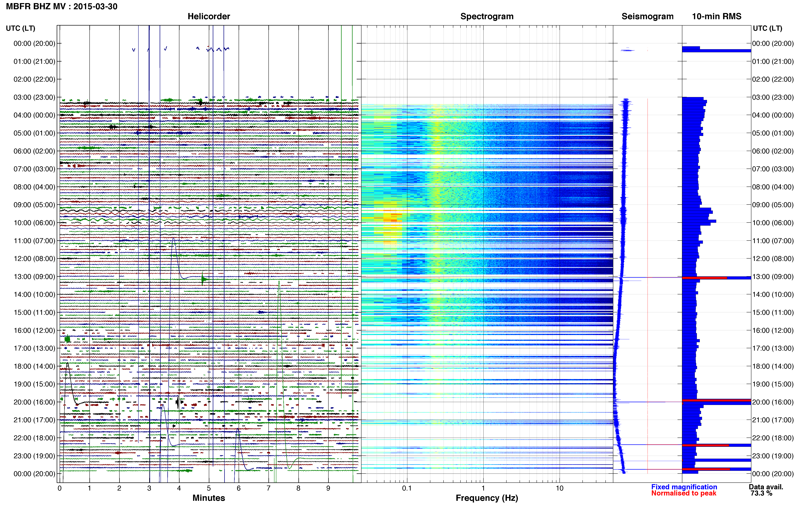Click the title 'MBFR BHZ MV : 2015-03-30'
Viewport: 812px width, 508px height.
coord(62,6)
